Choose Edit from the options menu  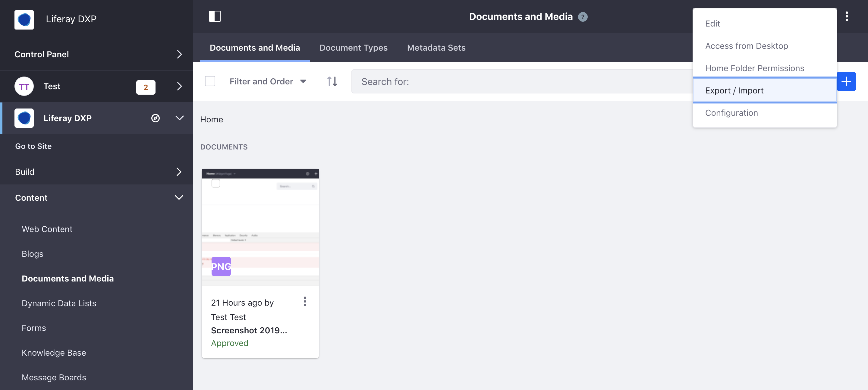click(765, 24)
